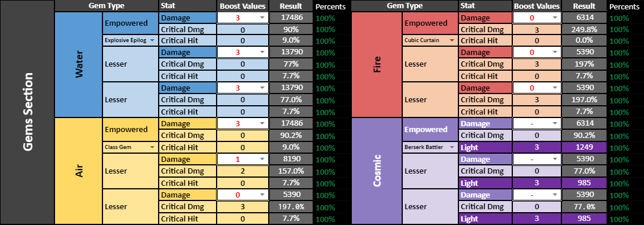Screen dimensions: 644x225
Task: Click the Gems Section sidebar label
Action: [x=27, y=112]
